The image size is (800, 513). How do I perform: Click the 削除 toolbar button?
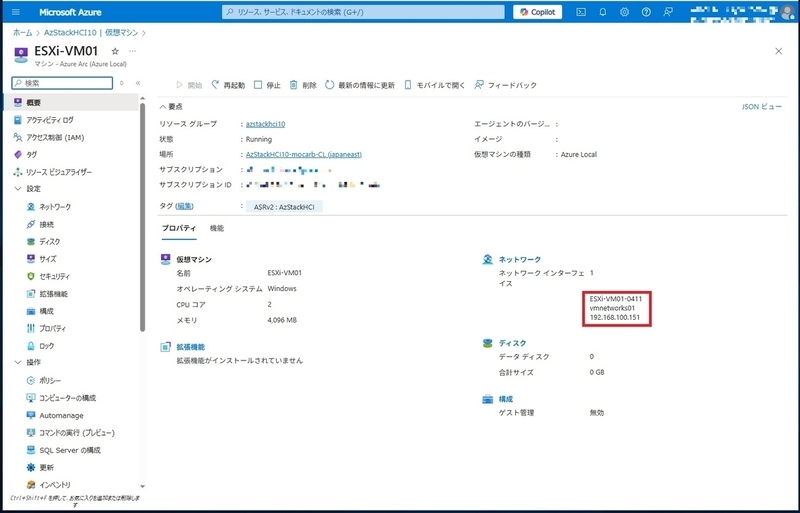tap(303, 85)
